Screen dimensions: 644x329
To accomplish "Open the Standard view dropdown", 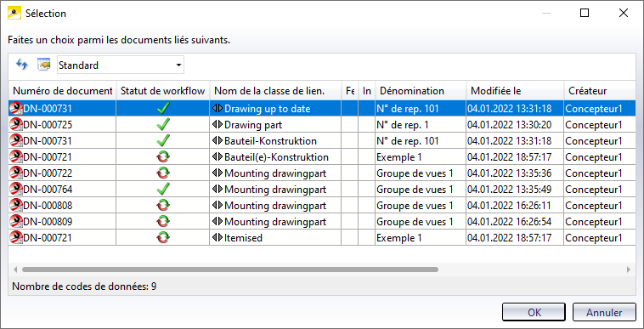I will (x=121, y=65).
